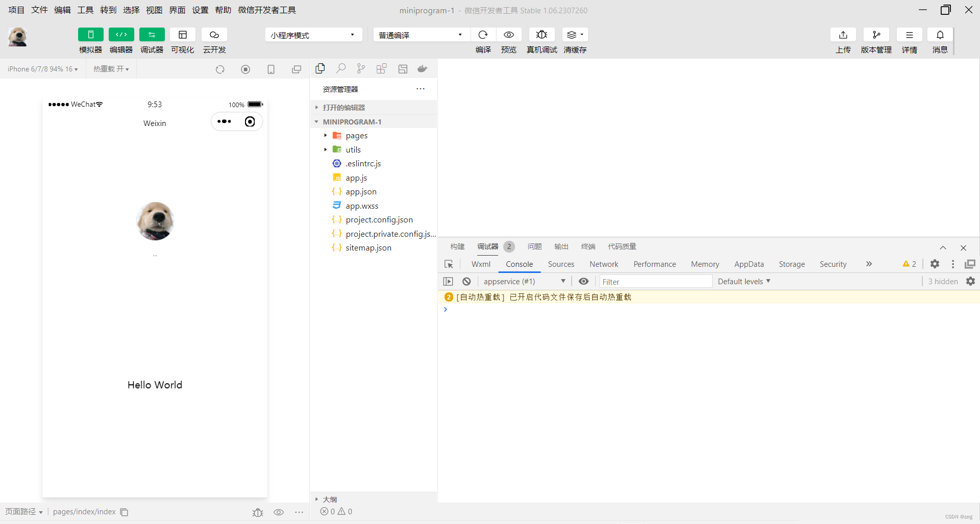Click the 预览 (Preview) eye icon
Image resolution: width=980 pixels, height=524 pixels.
508,34
